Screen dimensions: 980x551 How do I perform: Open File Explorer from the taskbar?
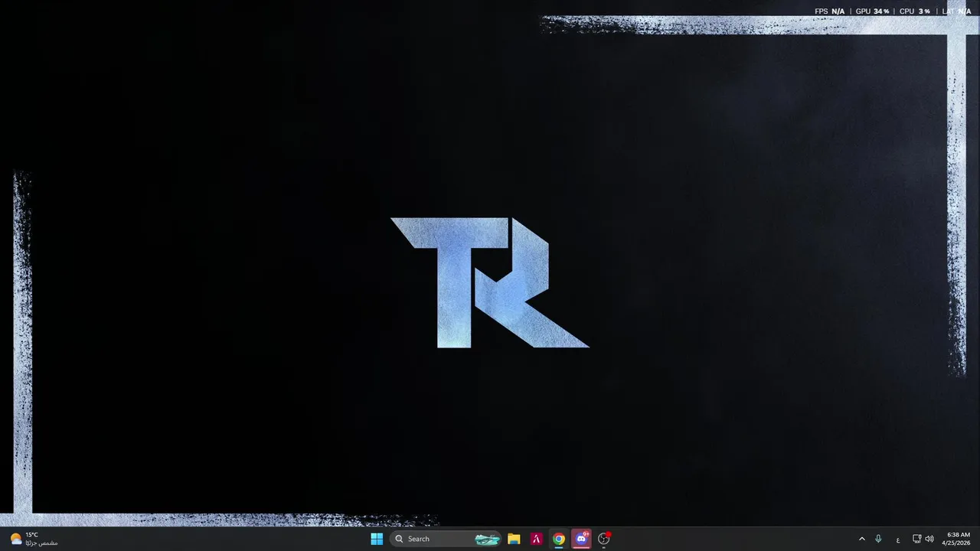pos(514,539)
